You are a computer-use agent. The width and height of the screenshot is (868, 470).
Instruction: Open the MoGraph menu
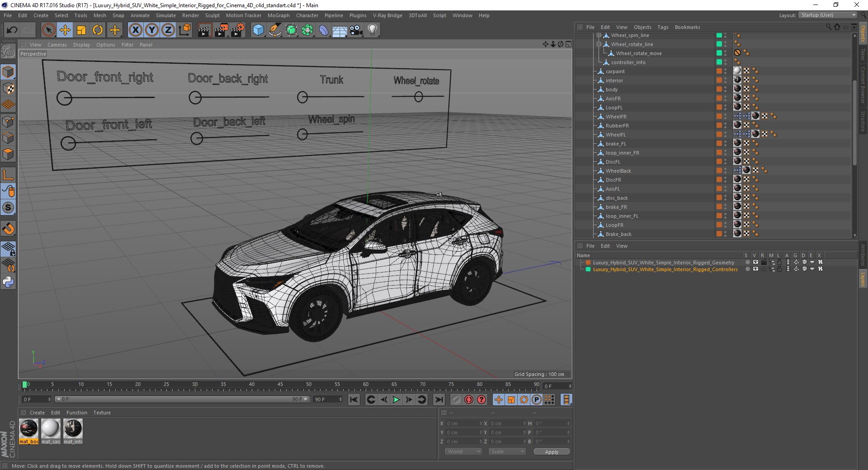point(278,15)
